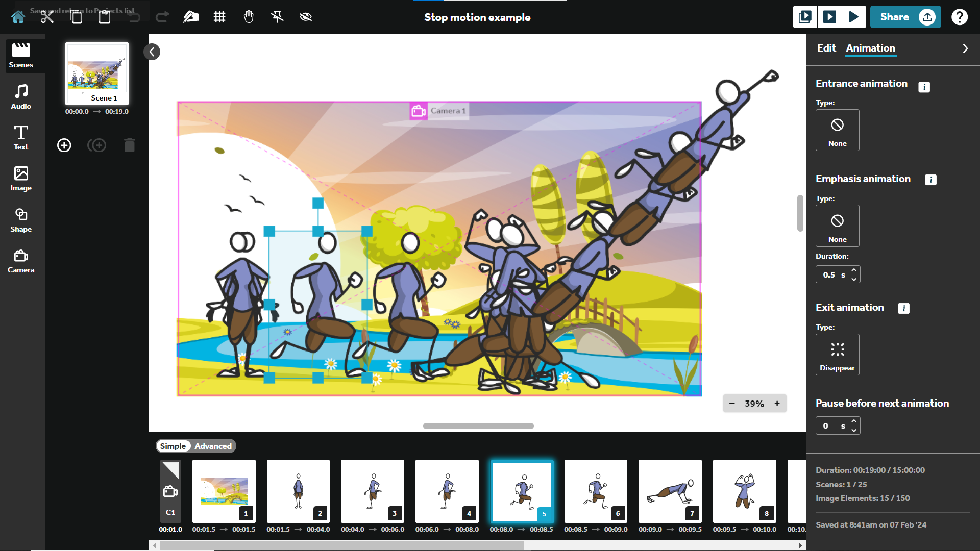Enable the grid overlay
The height and width of the screenshot is (551, 980).
[219, 17]
